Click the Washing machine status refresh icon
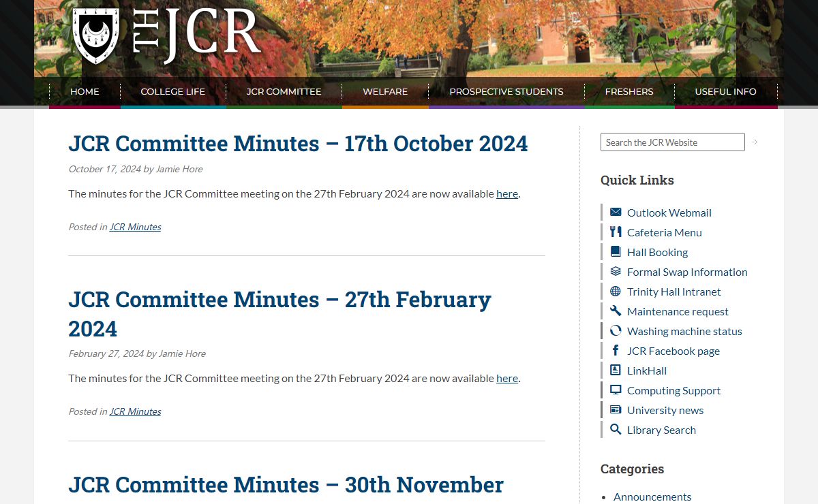 616,330
